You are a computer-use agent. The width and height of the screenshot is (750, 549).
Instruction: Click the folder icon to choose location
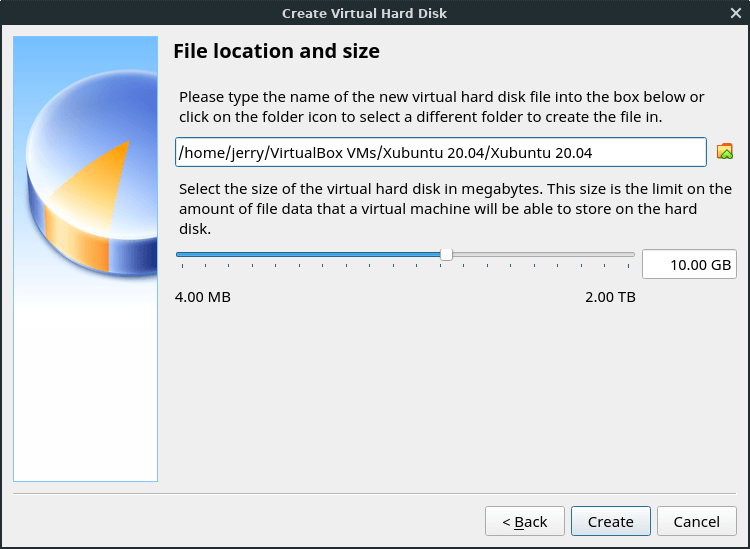[x=725, y=152]
